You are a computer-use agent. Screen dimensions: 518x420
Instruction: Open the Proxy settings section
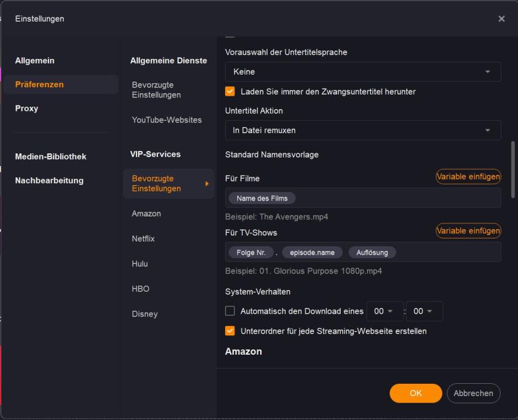[x=27, y=108]
